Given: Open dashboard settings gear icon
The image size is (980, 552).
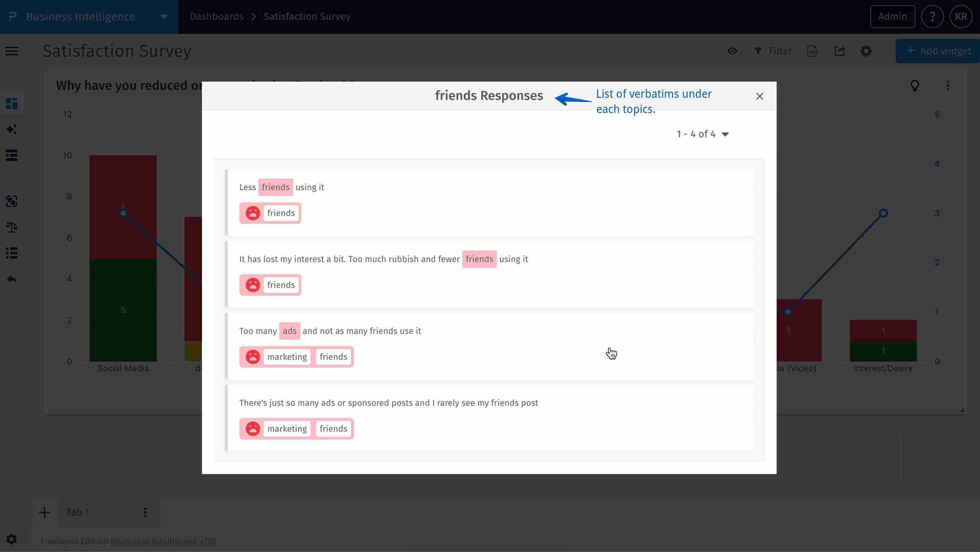Looking at the screenshot, I should (866, 51).
